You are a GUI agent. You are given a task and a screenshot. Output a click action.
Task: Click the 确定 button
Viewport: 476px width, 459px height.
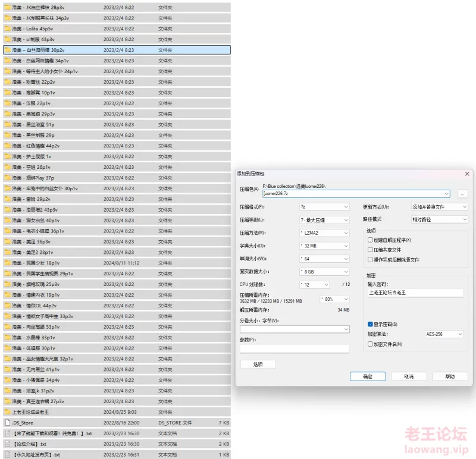coord(367,376)
